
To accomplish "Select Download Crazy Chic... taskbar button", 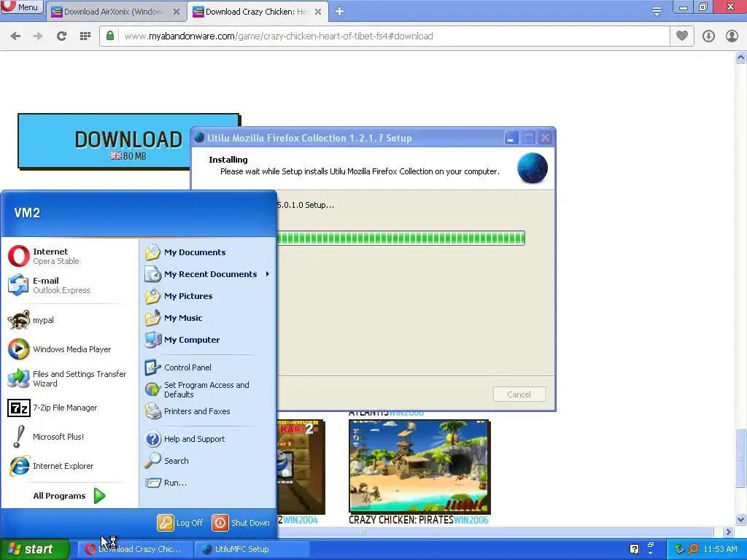I will coord(135,549).
